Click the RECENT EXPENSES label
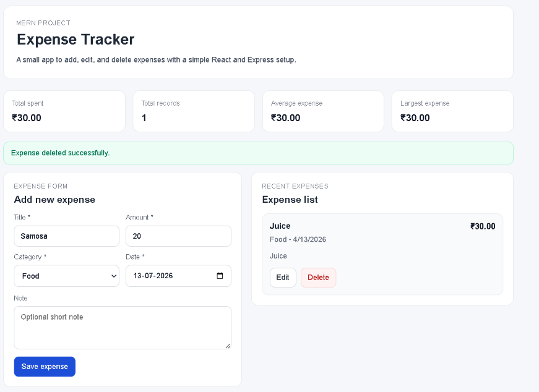The image size is (539, 392). click(x=295, y=186)
